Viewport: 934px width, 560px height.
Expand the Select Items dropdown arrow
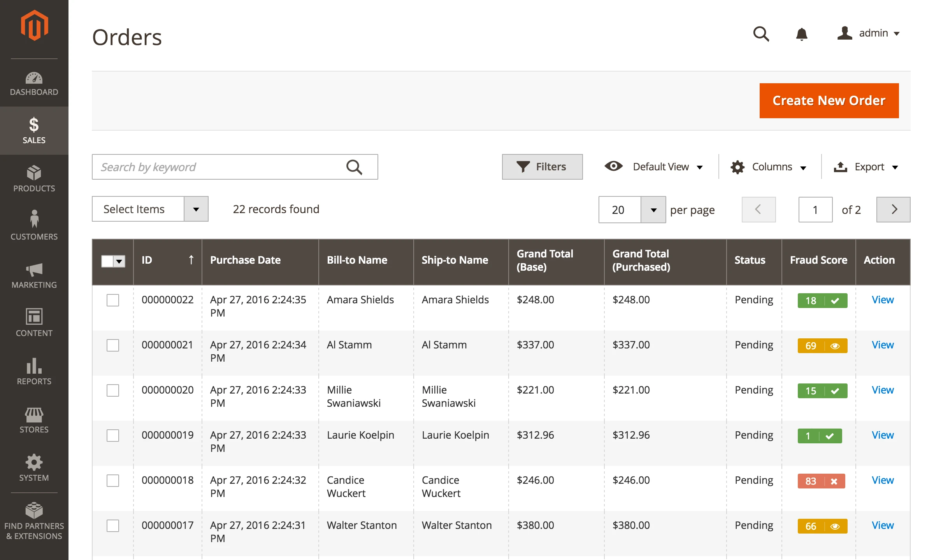tap(196, 209)
